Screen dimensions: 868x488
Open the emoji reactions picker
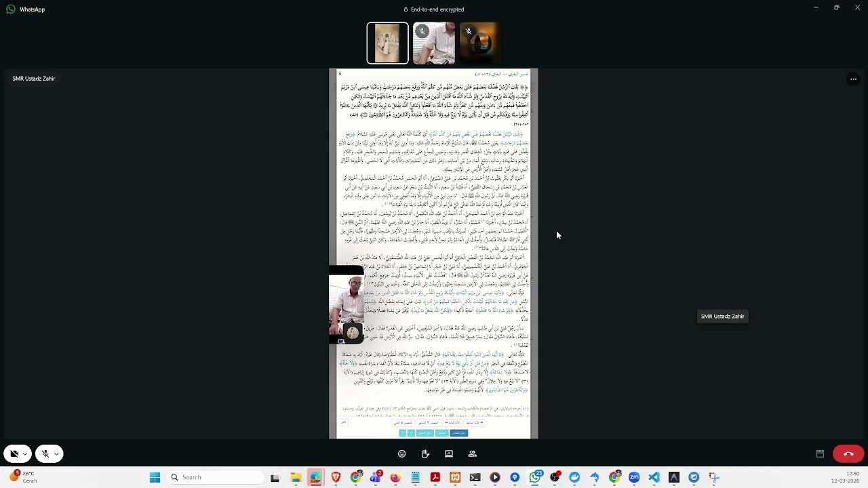click(x=402, y=453)
